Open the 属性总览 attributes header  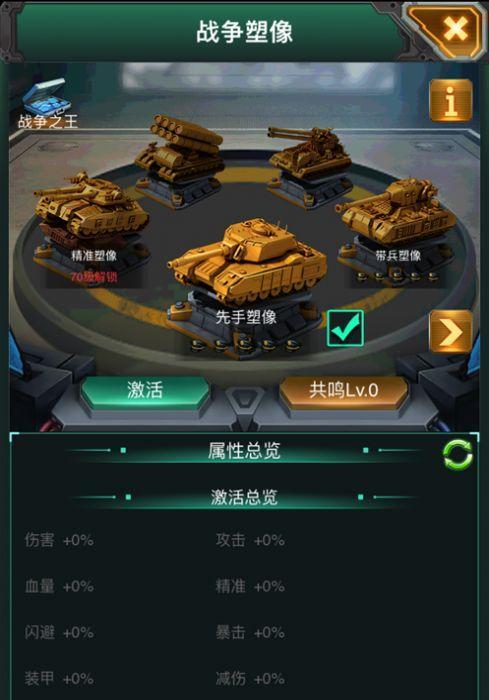pos(244,450)
